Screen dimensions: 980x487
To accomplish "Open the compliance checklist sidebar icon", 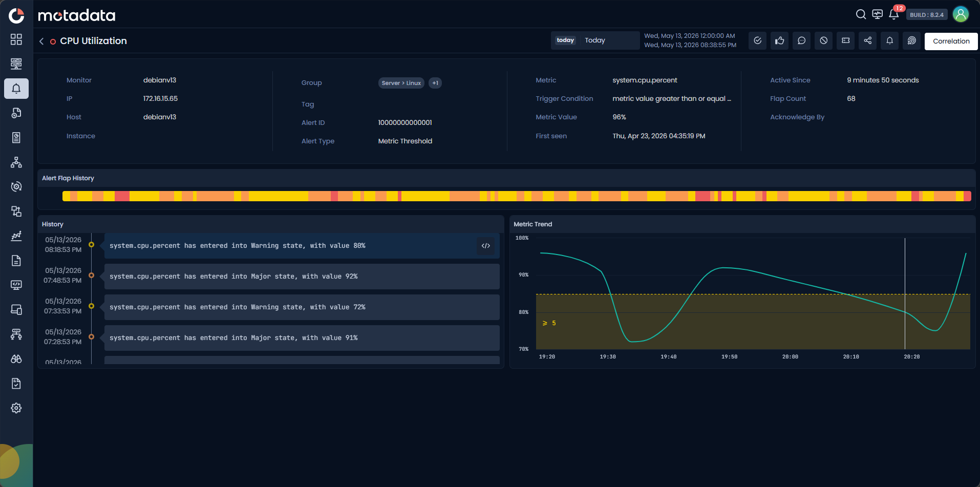I will pyautogui.click(x=16, y=384).
